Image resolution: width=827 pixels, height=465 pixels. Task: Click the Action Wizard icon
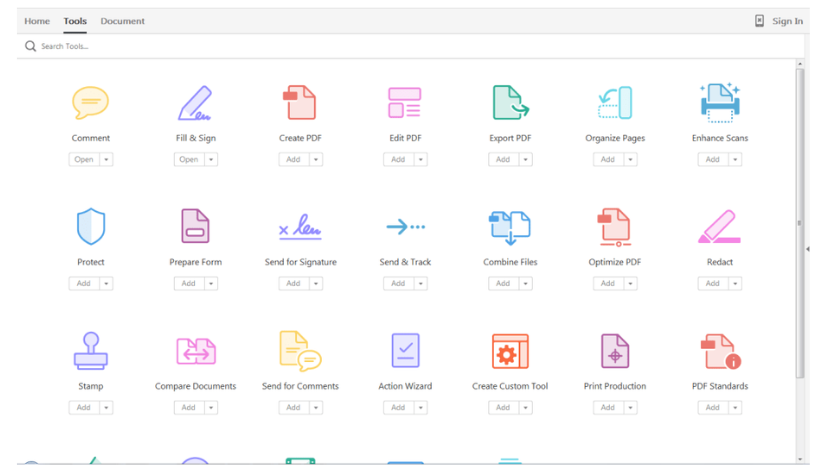[x=405, y=351]
